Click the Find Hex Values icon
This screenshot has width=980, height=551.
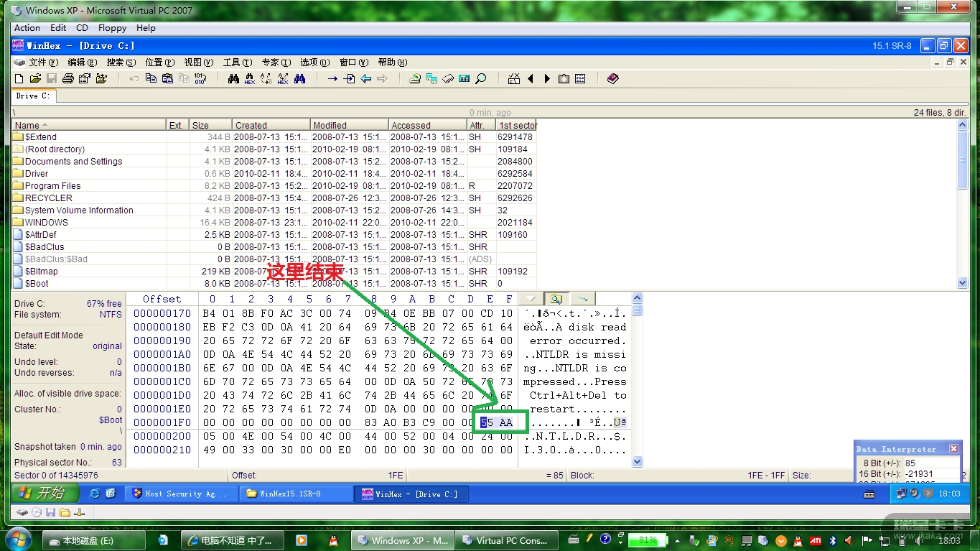point(250,78)
